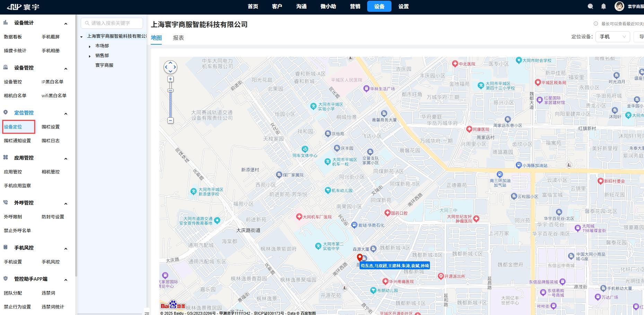644x315 pixels.
Task: Open 防封号设置 in sidebar
Action: point(53,217)
